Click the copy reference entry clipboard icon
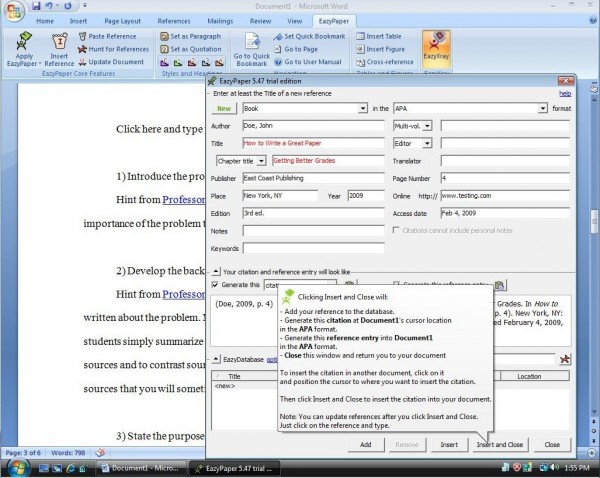This screenshot has height=478, width=600. pos(500,285)
